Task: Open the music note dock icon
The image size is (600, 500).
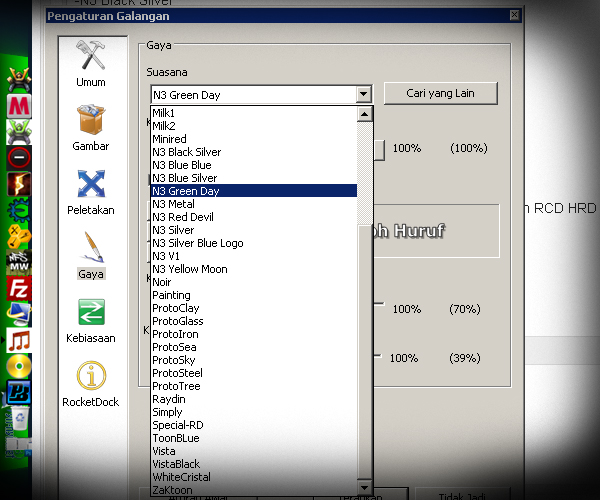Action: 19,340
